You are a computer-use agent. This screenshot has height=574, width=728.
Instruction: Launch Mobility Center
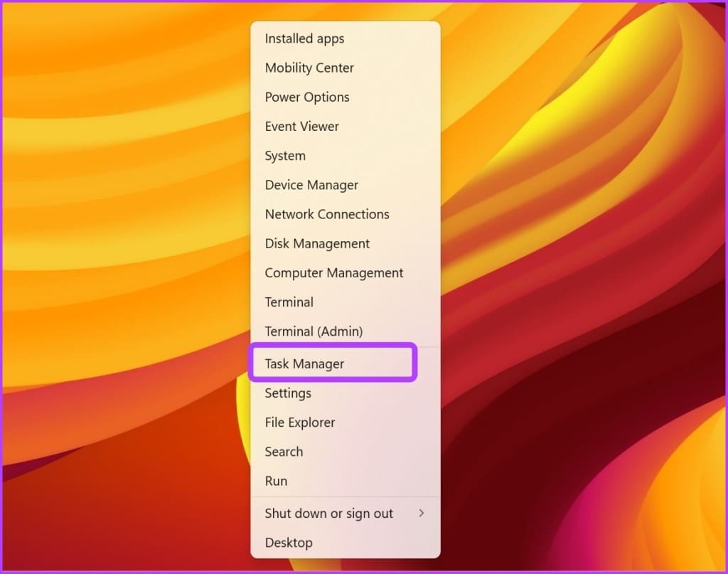(309, 68)
